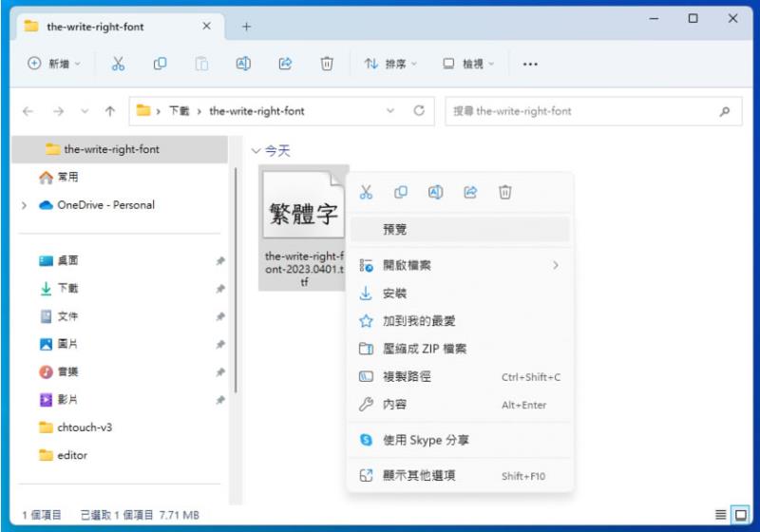Open the 排序 (Sort) dropdown

390,64
